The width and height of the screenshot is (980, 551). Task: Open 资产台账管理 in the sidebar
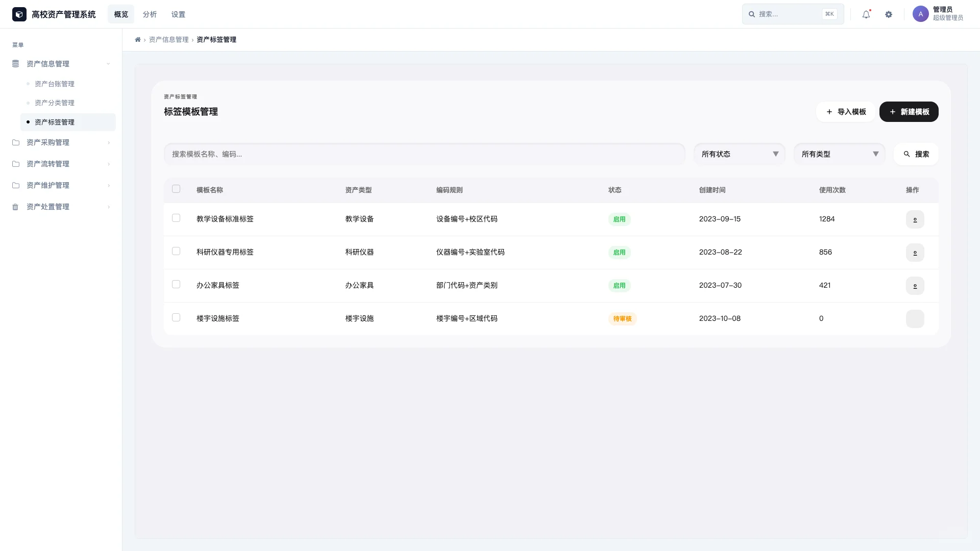tap(55, 84)
